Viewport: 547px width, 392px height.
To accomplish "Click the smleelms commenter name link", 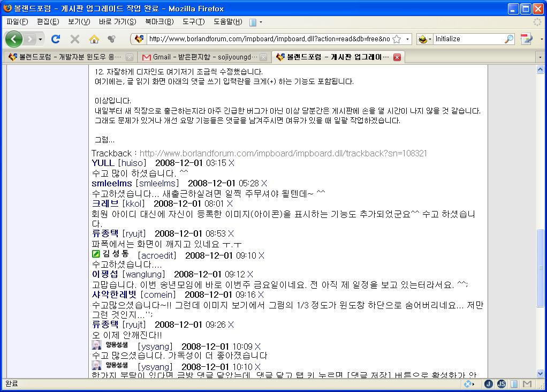I will [x=112, y=183].
